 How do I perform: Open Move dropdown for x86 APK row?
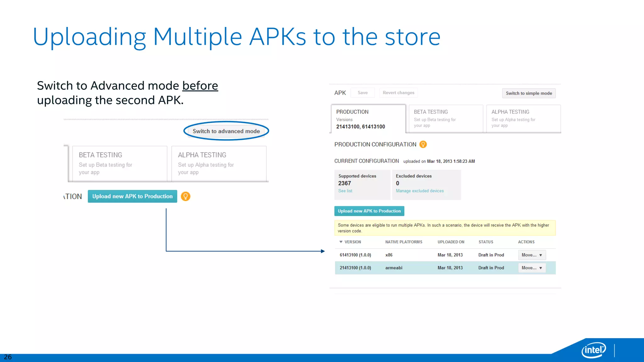pos(532,255)
